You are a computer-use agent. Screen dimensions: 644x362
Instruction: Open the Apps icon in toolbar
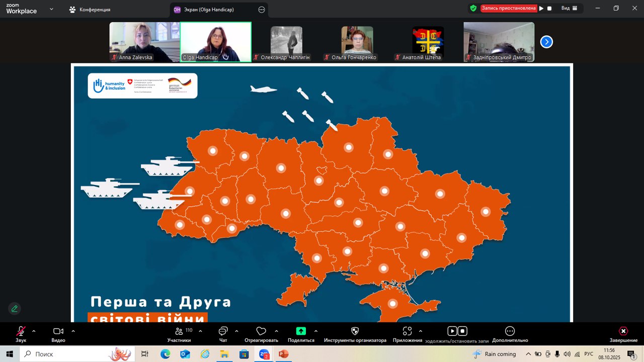click(x=408, y=331)
